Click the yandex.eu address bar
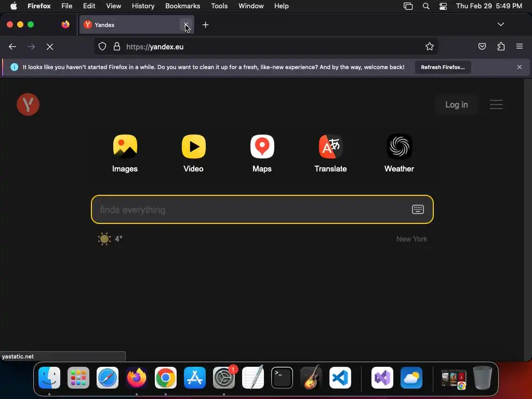 tap(266, 46)
